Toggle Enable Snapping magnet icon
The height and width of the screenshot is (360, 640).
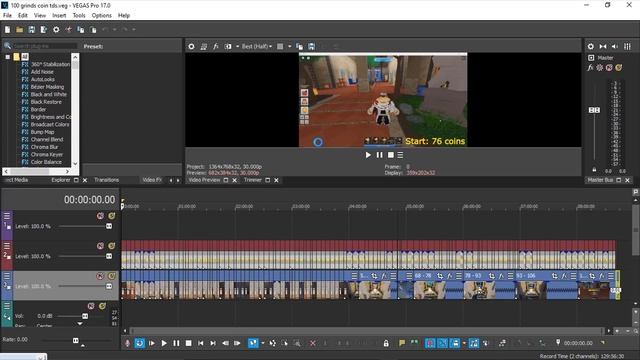click(x=430, y=343)
